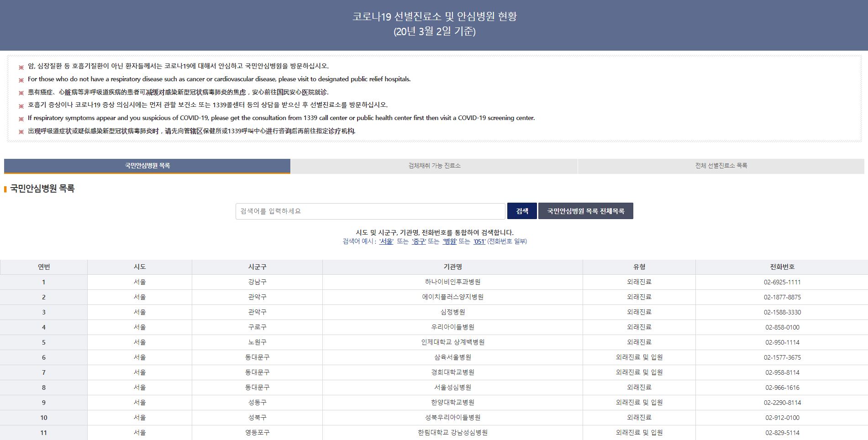Select the '051' search example link
868x440 pixels.
click(479, 241)
